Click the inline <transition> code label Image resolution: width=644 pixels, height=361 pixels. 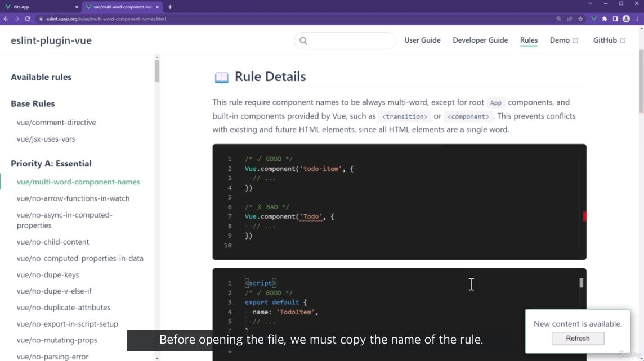pos(405,116)
